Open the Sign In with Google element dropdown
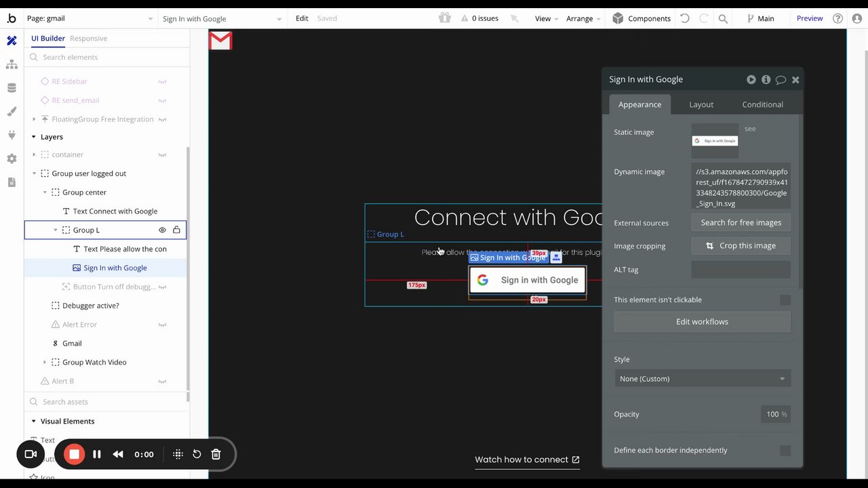 [x=222, y=18]
